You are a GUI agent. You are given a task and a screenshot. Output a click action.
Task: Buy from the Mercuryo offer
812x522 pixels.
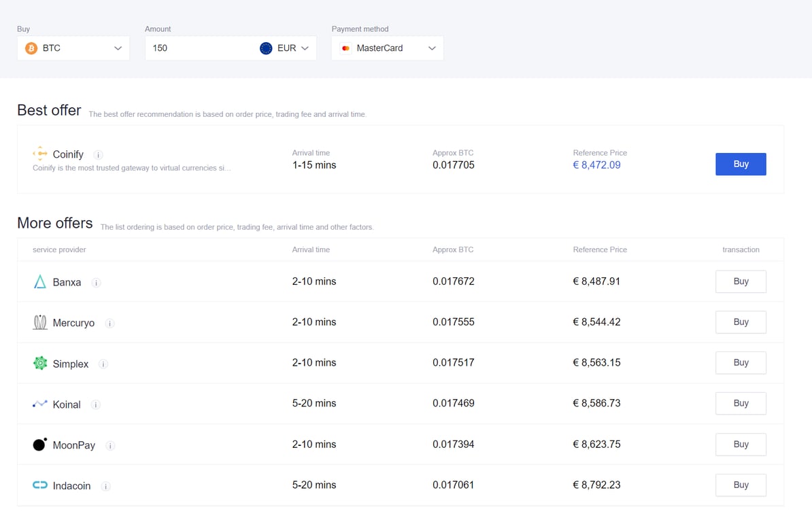click(x=741, y=322)
